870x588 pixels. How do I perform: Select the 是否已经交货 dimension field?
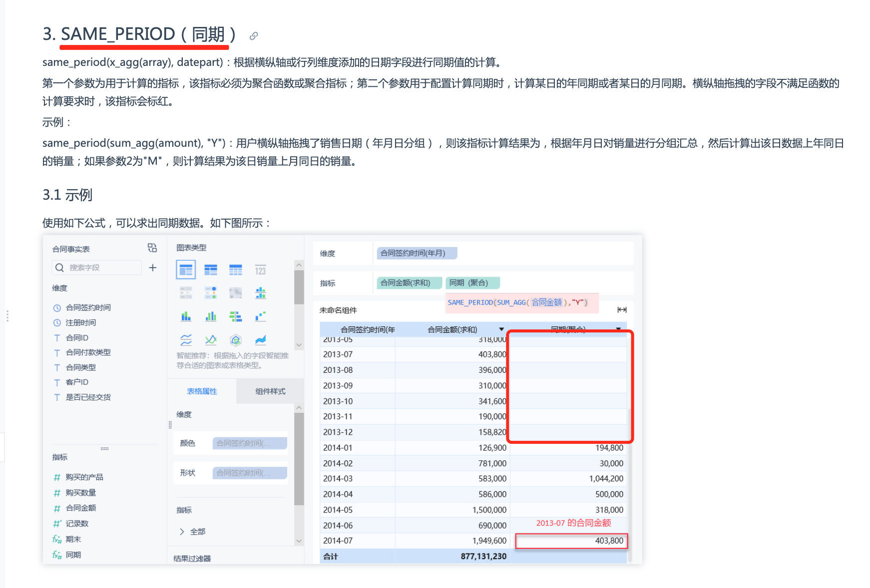(88, 397)
